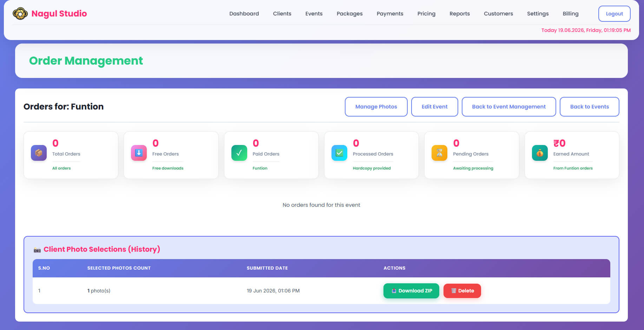
Task: Click the Processed Orders label
Action: pos(373,154)
